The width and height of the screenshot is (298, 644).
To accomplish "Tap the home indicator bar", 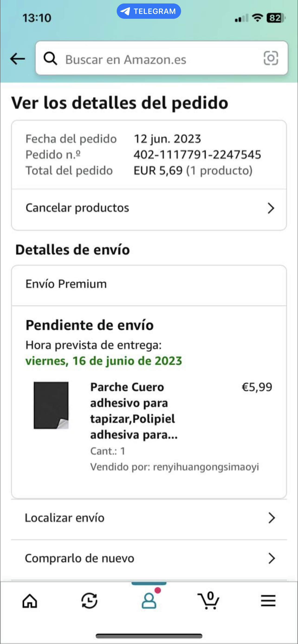I will [149, 636].
